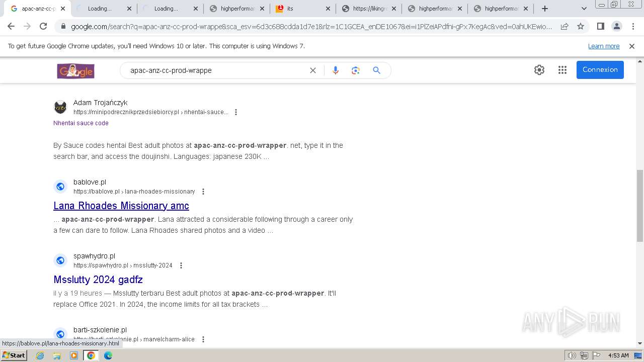Click the bablove.pl site favicon
The image size is (644, 362).
click(x=60, y=187)
